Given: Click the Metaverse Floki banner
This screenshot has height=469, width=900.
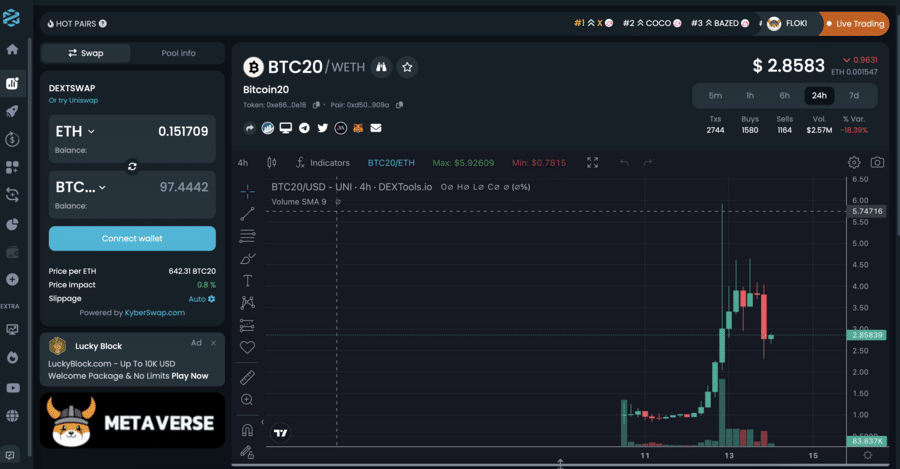Looking at the screenshot, I should pyautogui.click(x=132, y=420).
